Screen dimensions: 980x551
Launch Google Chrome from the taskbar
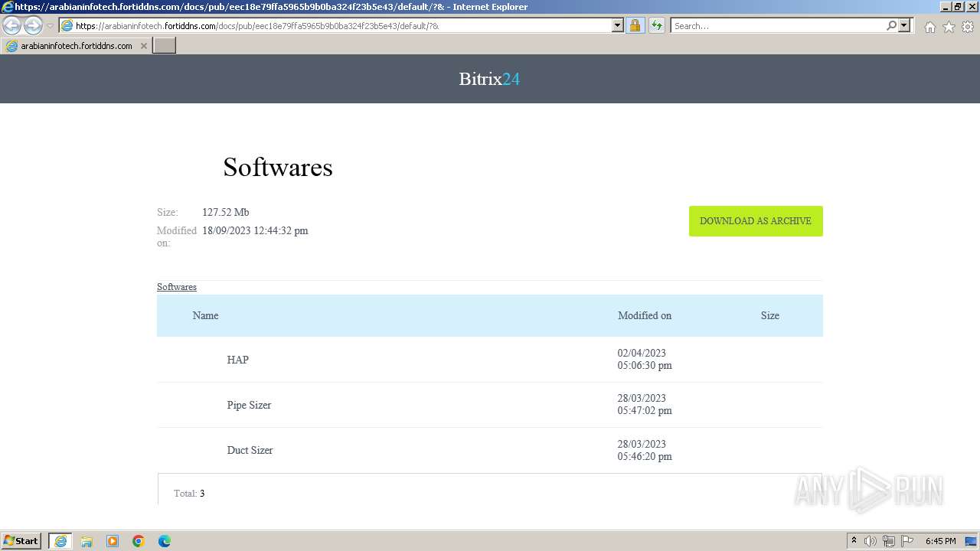tap(139, 541)
